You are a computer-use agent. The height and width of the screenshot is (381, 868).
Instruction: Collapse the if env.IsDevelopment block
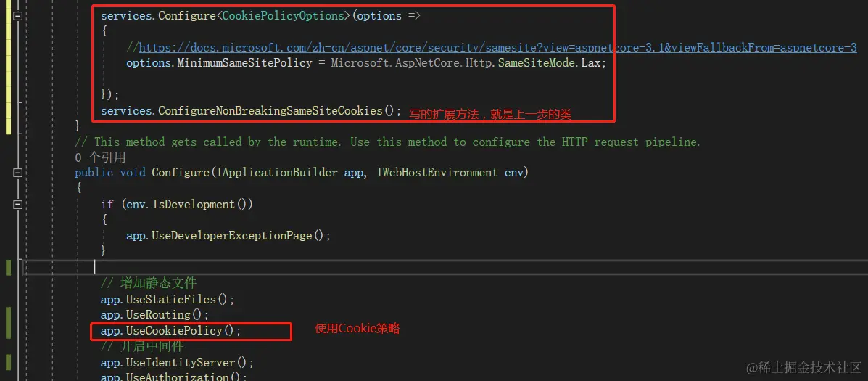click(x=18, y=205)
